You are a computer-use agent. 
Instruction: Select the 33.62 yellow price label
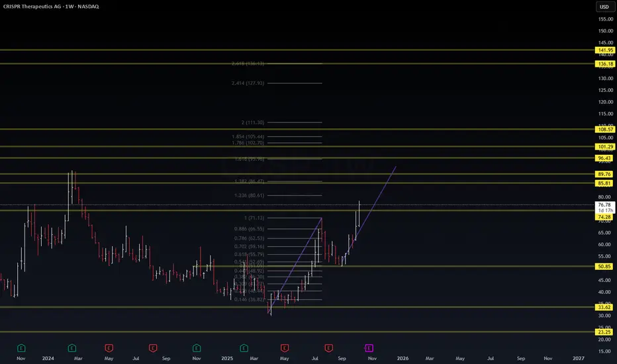coord(604,307)
